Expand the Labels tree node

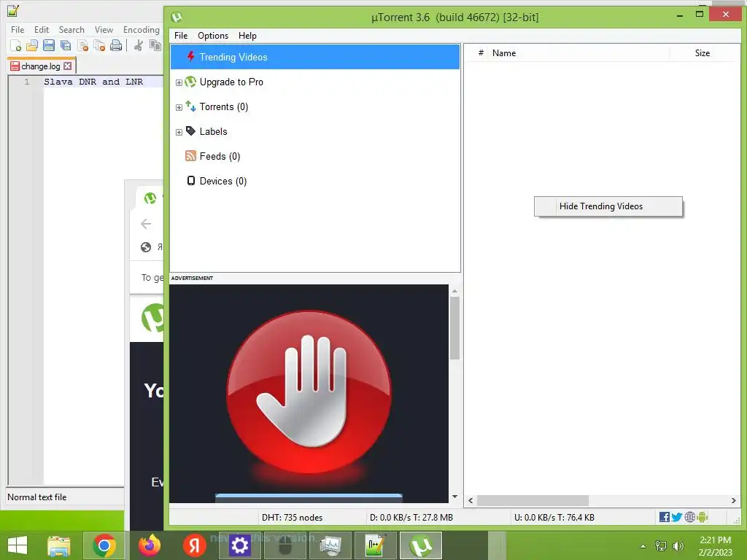coord(179,133)
